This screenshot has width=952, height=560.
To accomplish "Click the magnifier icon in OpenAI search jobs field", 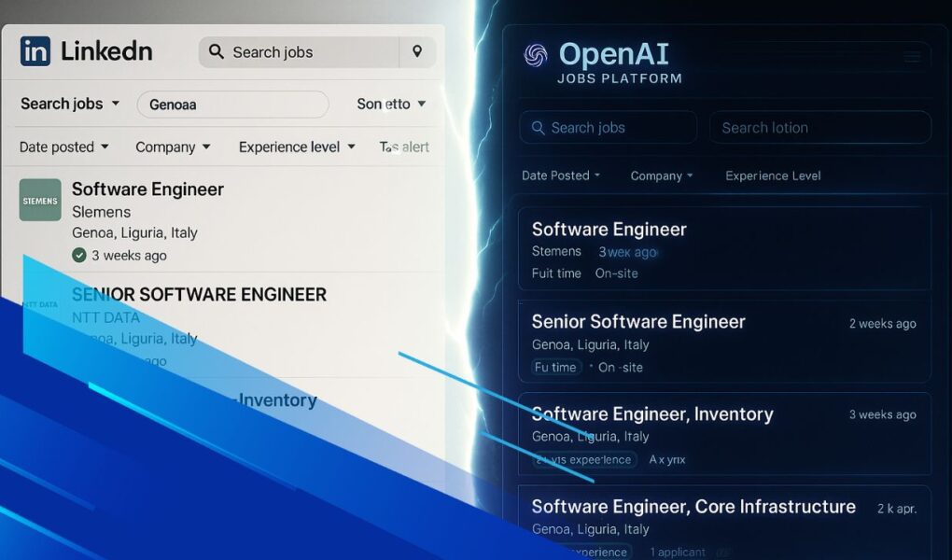I will pos(538,128).
